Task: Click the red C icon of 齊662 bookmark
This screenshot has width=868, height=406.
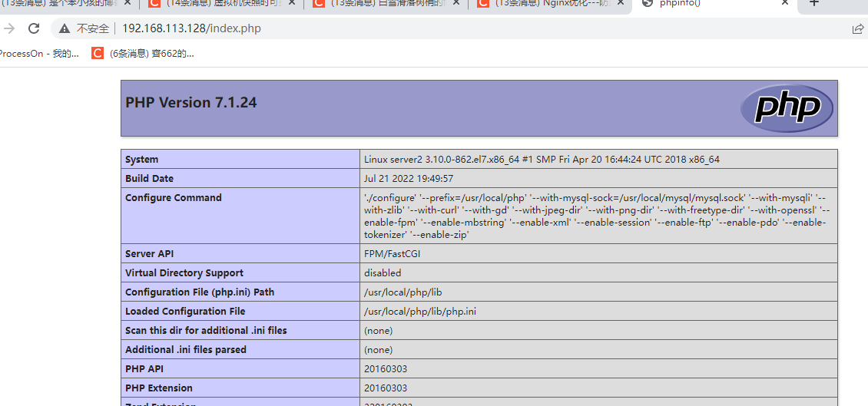Action: click(98, 54)
